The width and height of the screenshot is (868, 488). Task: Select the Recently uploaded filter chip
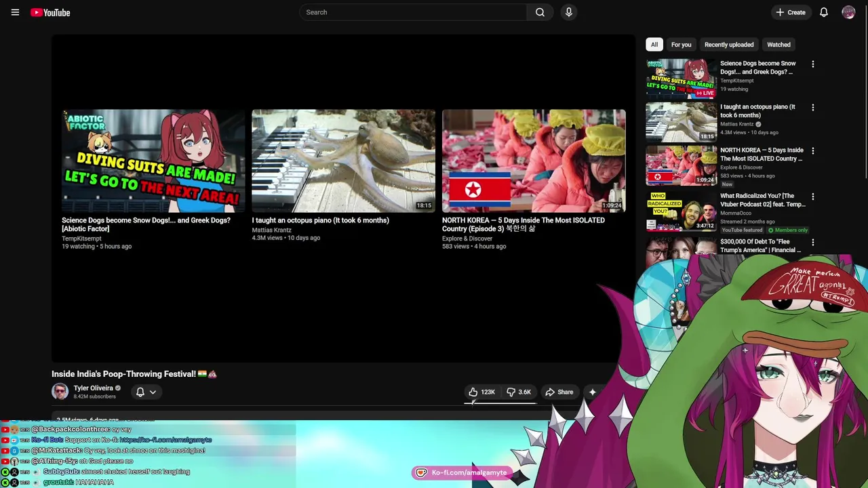[x=729, y=45]
